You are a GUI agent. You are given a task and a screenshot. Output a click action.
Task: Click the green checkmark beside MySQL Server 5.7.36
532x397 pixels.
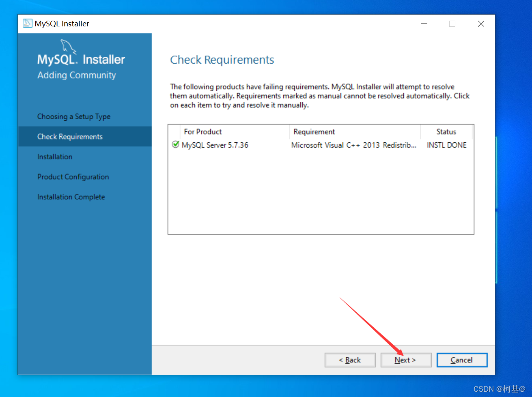pyautogui.click(x=175, y=145)
